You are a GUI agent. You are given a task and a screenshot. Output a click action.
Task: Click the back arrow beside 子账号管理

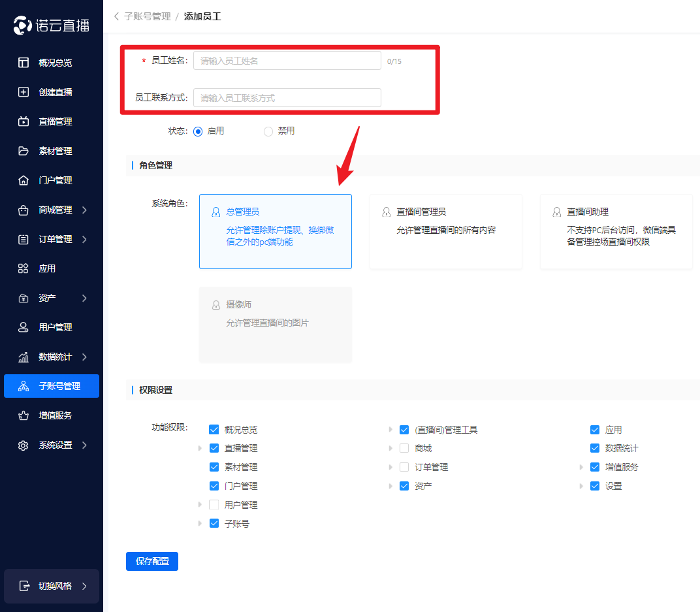click(x=116, y=16)
